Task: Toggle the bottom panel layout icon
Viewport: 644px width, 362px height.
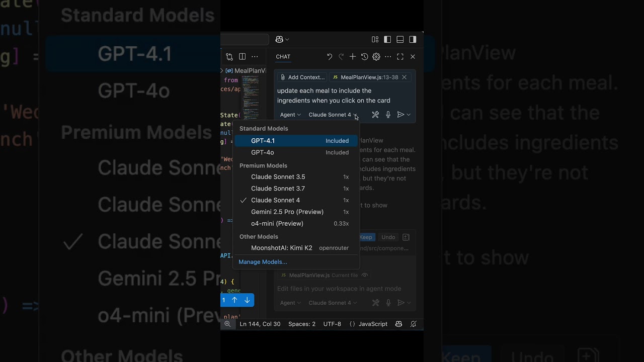Action: click(400, 40)
